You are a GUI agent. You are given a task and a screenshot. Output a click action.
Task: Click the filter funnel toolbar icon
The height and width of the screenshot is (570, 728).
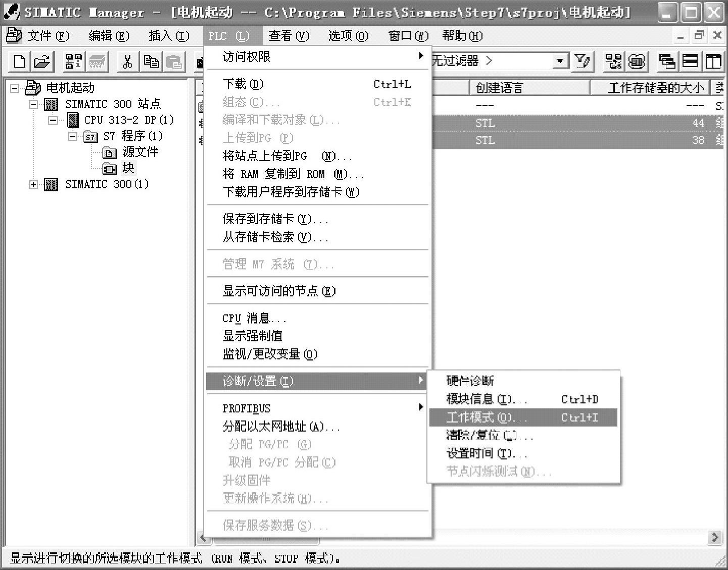(583, 62)
